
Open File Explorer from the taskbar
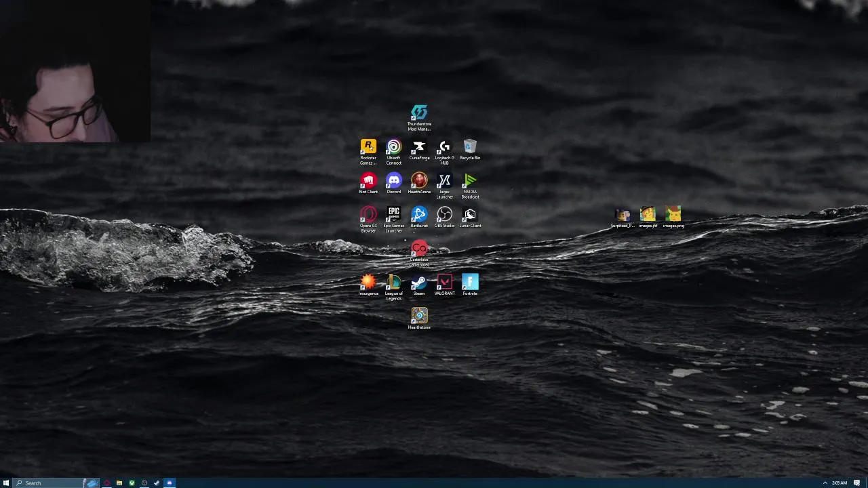(119, 483)
